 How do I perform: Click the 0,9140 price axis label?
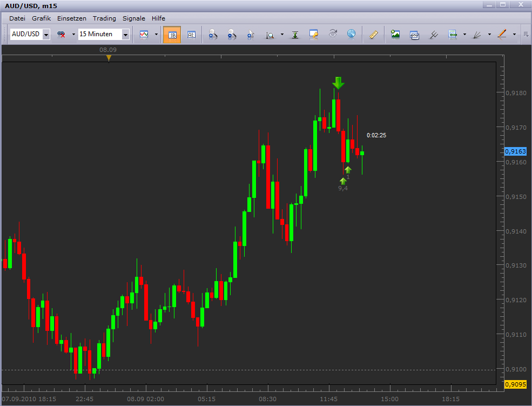click(516, 231)
